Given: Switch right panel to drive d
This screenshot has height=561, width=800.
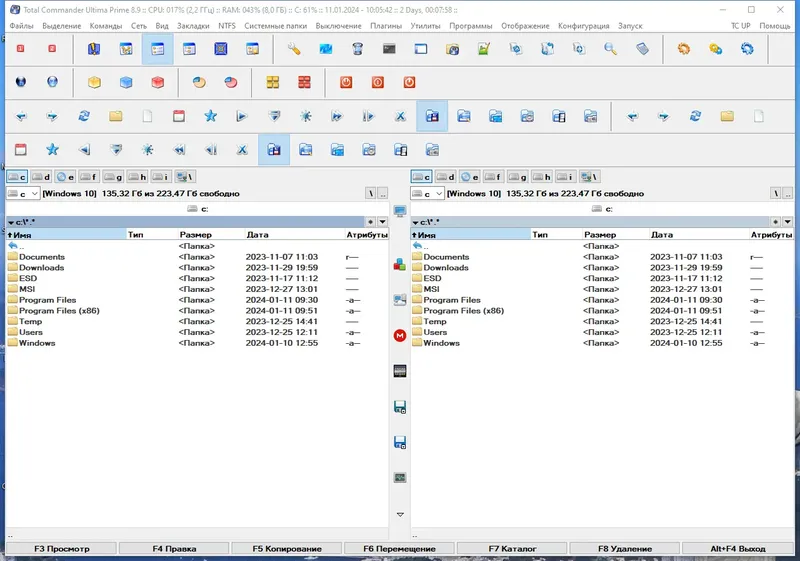Looking at the screenshot, I should tap(445, 177).
